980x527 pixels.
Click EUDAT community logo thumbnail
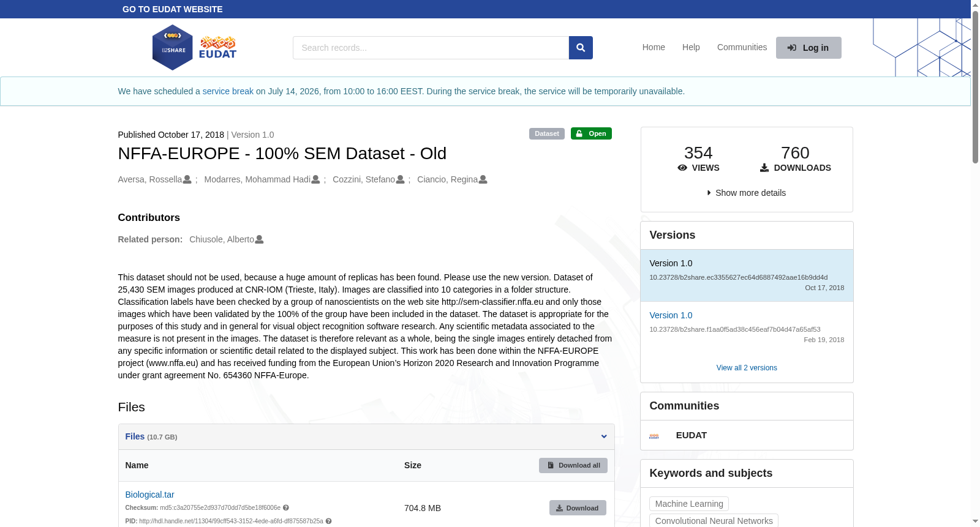coord(654,436)
